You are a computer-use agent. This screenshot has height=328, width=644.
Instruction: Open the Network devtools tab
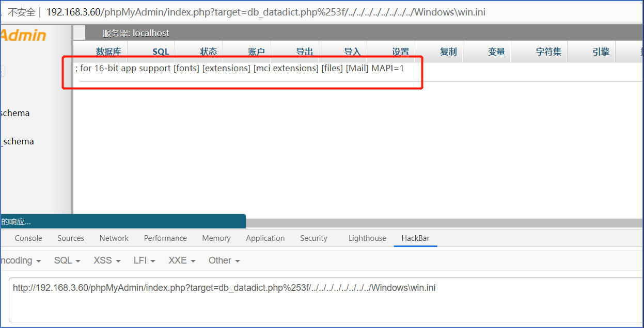pos(114,238)
